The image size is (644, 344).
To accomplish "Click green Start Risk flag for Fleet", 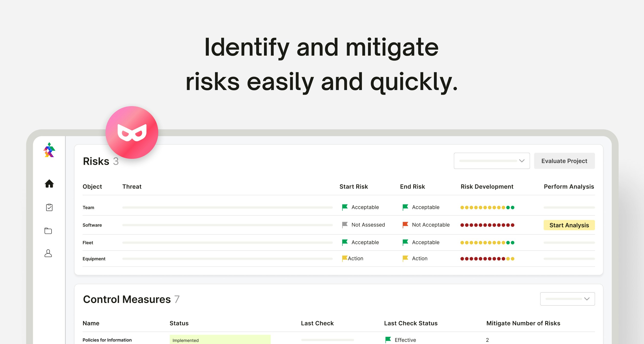I will [345, 242].
